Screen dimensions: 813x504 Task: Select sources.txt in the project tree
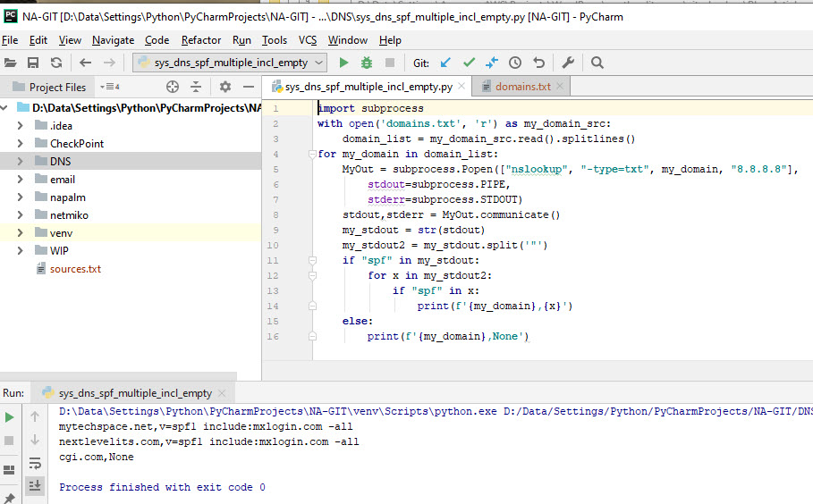click(x=75, y=269)
